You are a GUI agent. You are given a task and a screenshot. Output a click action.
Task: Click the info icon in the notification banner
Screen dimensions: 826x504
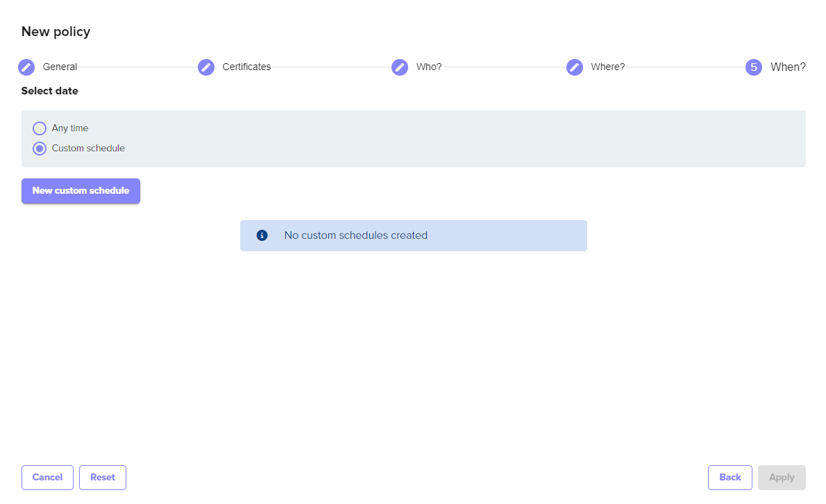point(262,235)
